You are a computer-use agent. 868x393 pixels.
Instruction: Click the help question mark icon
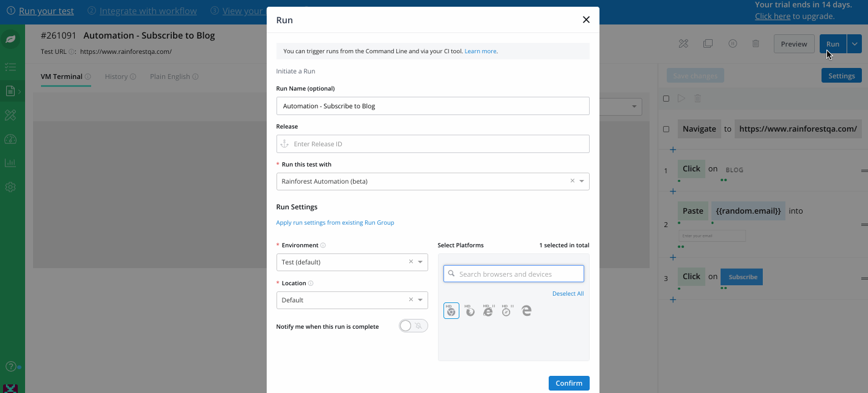click(x=10, y=367)
